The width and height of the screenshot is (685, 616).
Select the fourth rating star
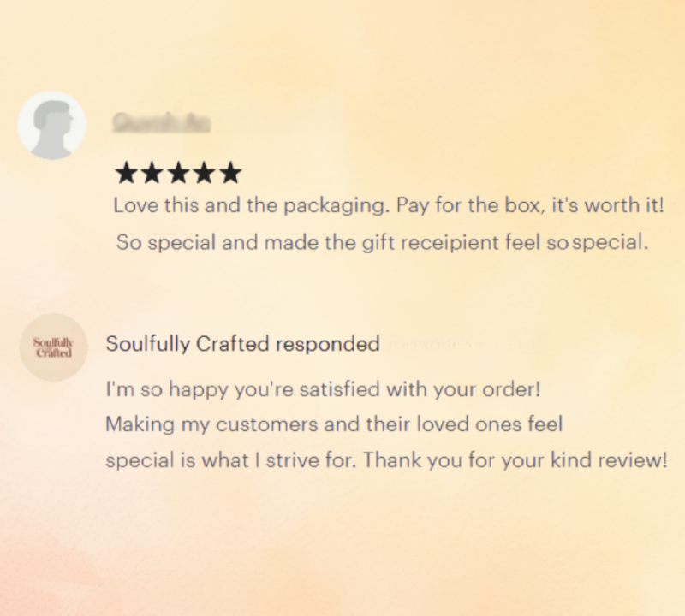(204, 173)
